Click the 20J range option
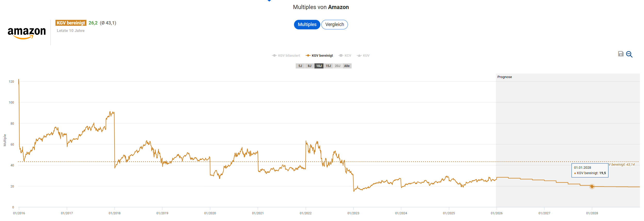 (x=338, y=66)
